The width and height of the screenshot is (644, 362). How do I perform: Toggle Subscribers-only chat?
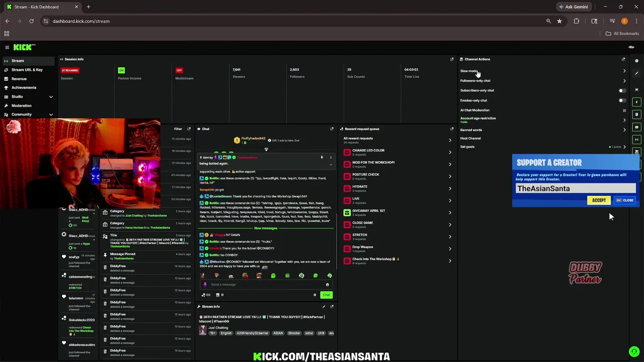click(622, 90)
